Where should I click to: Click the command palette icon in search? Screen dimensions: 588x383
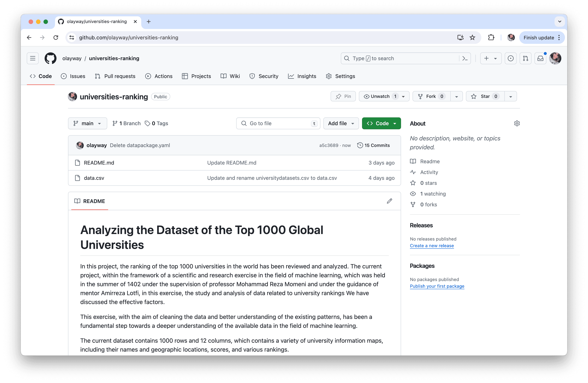point(465,58)
